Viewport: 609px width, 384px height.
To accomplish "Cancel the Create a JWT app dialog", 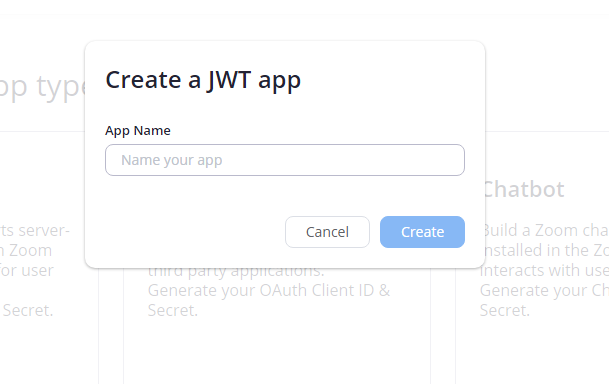I will tap(327, 232).
